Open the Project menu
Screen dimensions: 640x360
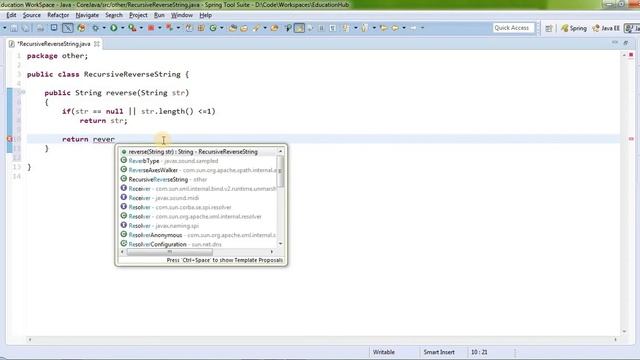coord(138,15)
